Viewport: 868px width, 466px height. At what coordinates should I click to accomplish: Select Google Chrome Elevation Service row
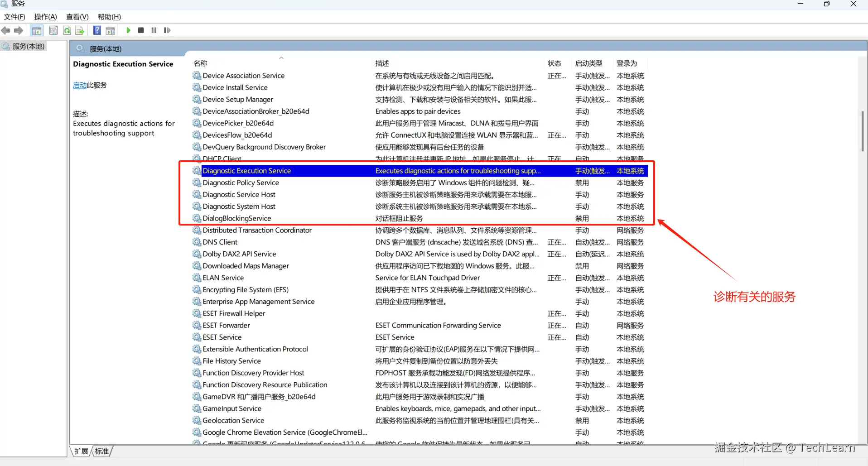420,432
